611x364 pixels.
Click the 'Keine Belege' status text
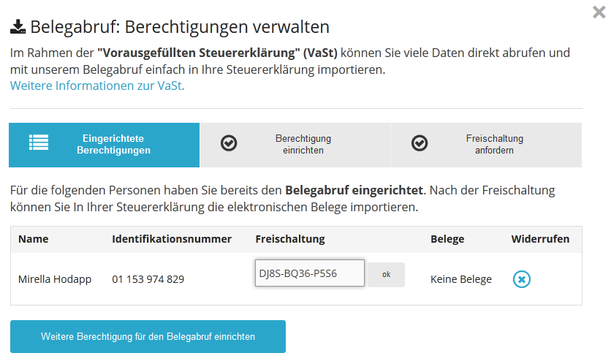461,279
